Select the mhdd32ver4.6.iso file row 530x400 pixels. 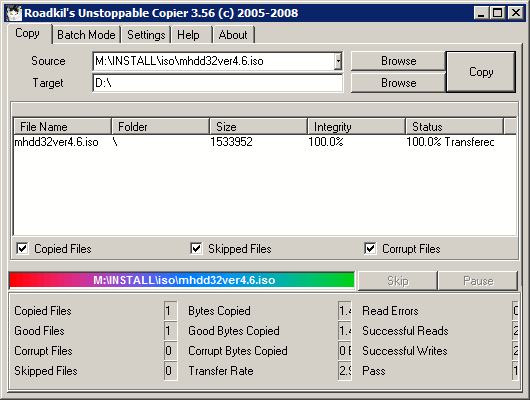(265, 142)
